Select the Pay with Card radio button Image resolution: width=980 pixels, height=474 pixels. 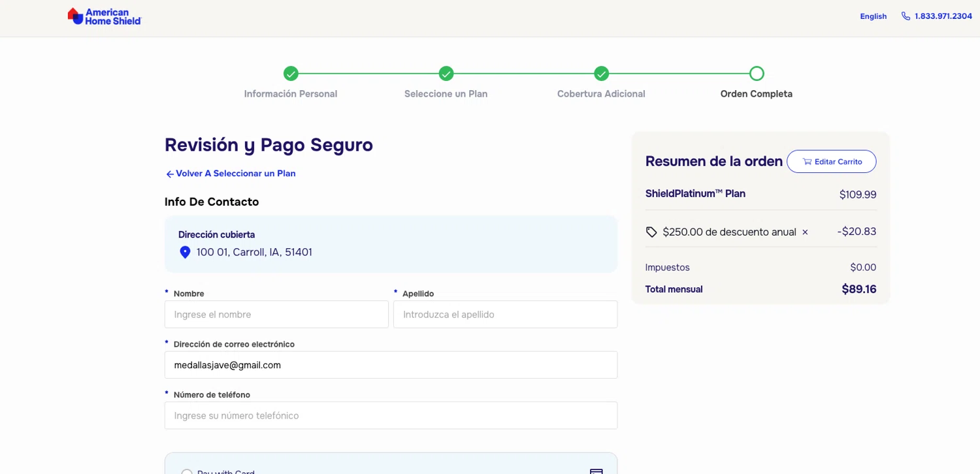pos(187,472)
